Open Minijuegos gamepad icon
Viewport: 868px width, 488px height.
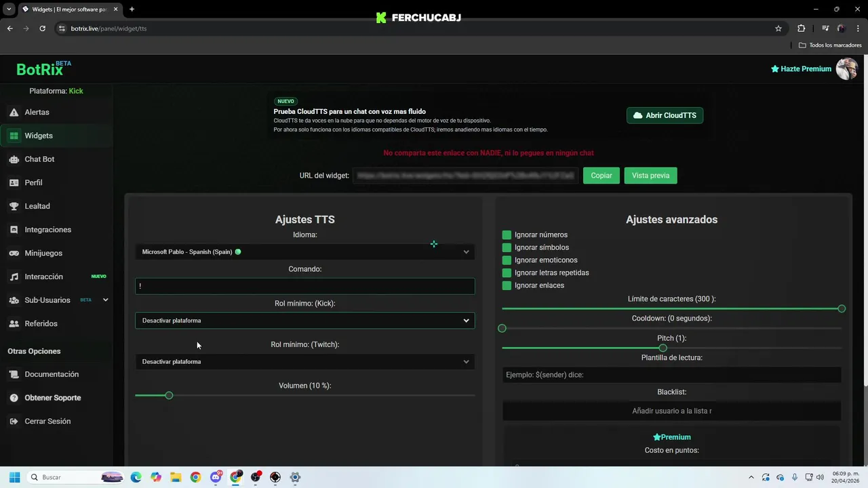(14, 253)
